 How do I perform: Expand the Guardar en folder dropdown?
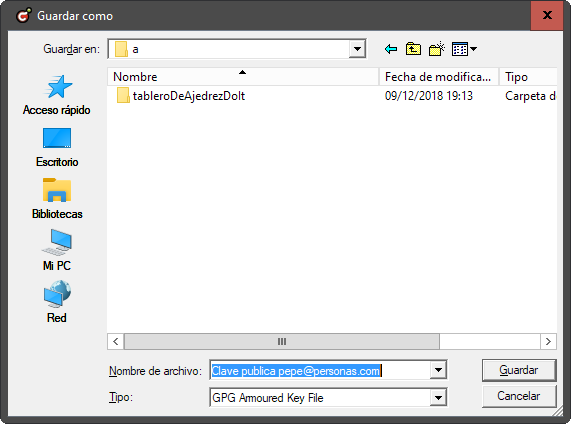(x=357, y=49)
